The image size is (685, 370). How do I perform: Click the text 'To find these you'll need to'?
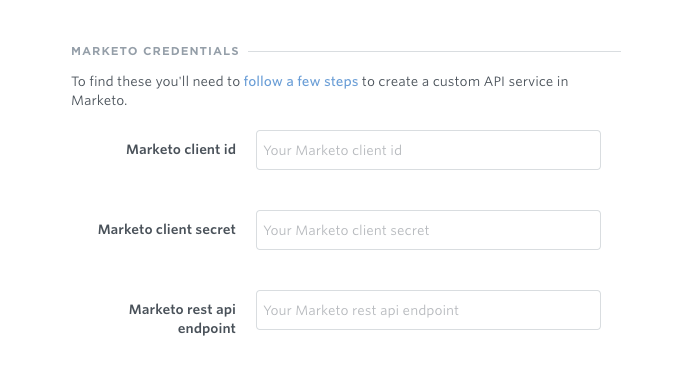(156, 82)
